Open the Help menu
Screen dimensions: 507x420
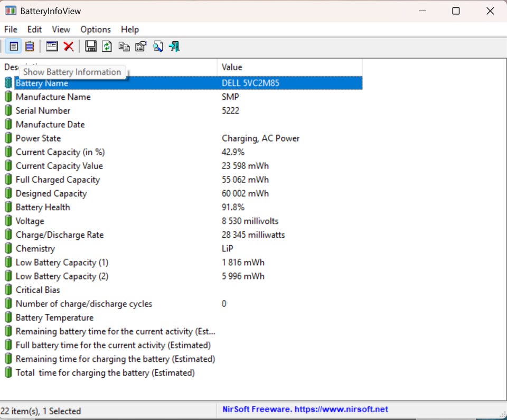point(130,30)
